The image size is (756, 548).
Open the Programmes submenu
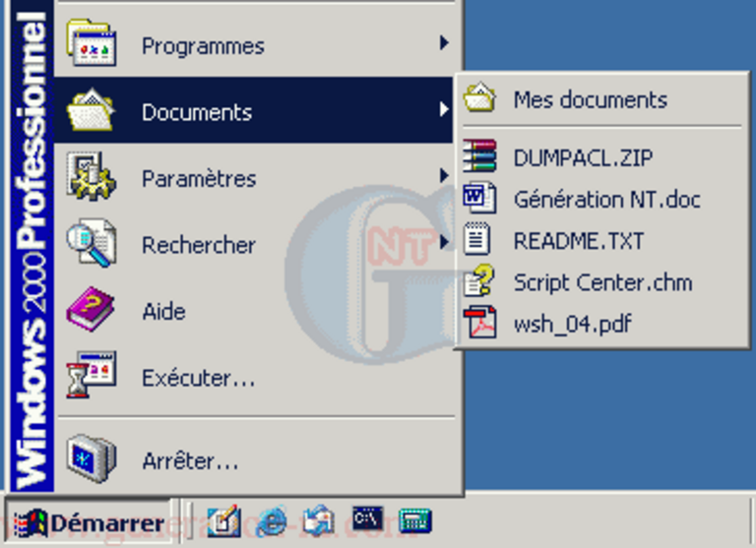(x=255, y=44)
